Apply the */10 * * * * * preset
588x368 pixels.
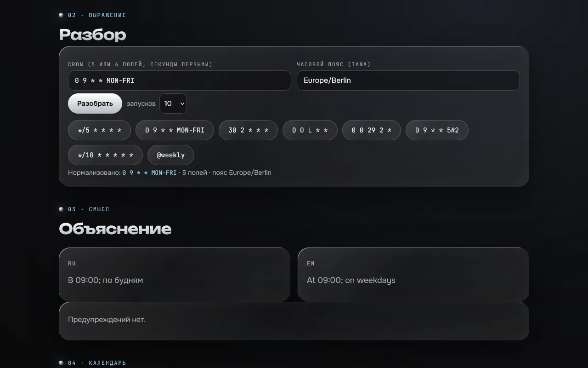pos(105,155)
